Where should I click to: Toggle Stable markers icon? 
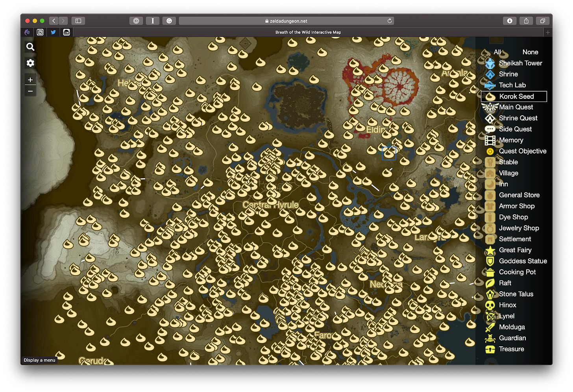pyautogui.click(x=490, y=162)
